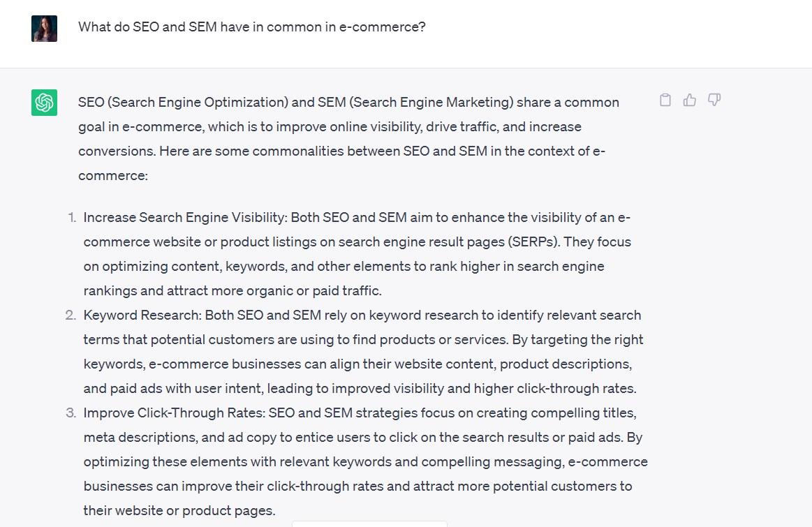Click the "Increase Search Engine Visibility" heading
This screenshot has width=812, height=527.
[184, 217]
